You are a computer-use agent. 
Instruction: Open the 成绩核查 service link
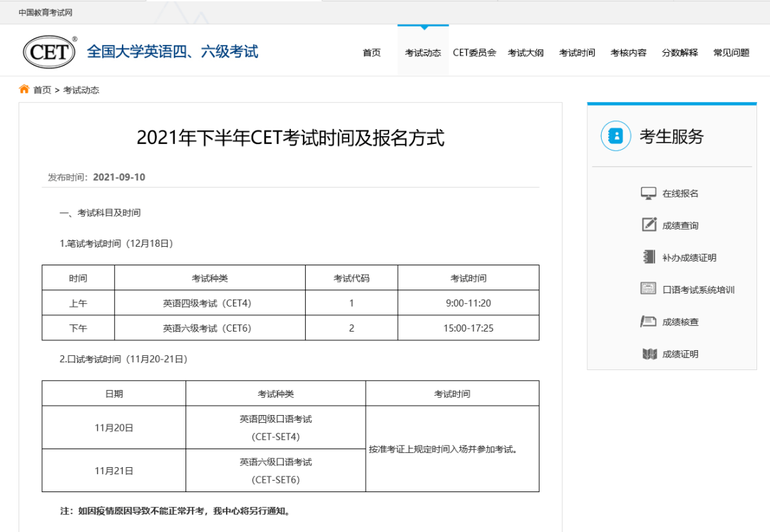[x=680, y=322]
